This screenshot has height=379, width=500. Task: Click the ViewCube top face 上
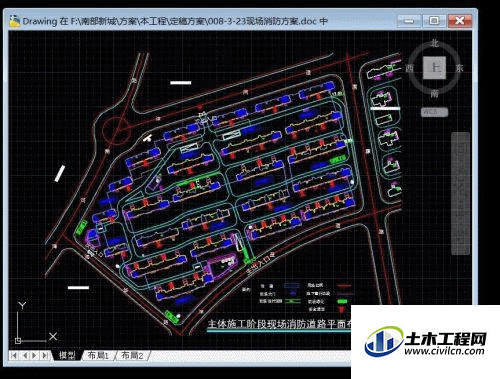pos(434,68)
